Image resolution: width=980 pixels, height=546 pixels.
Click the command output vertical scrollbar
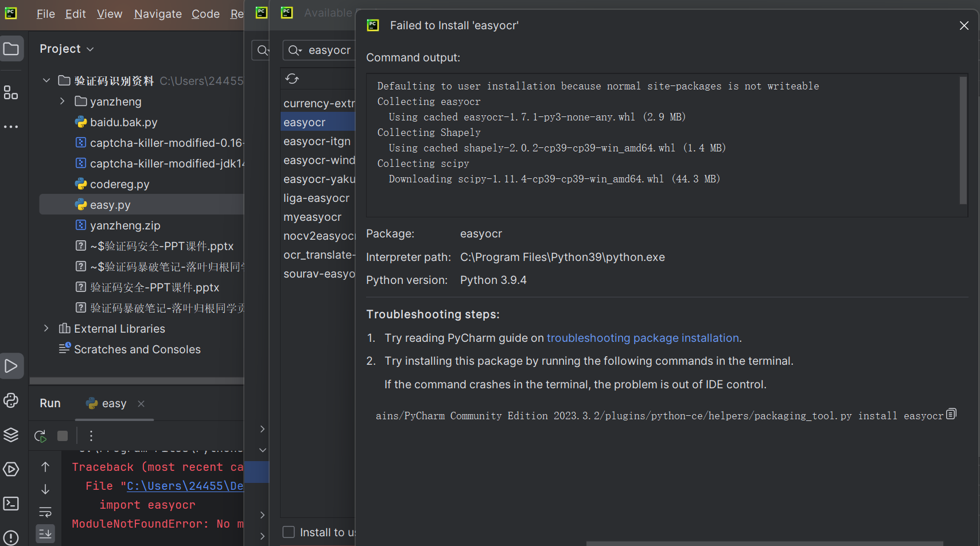[963, 140]
